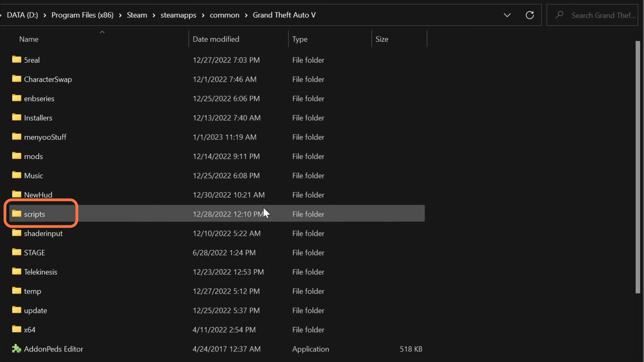Click the 518 KB size cell
Viewport: 644px width, 362px height.
(411, 349)
